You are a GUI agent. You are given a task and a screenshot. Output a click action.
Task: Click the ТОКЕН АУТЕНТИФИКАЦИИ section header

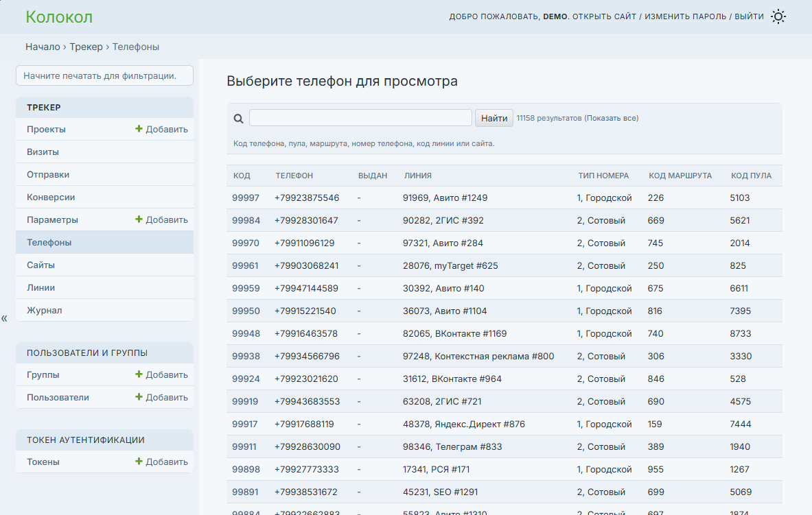point(85,440)
